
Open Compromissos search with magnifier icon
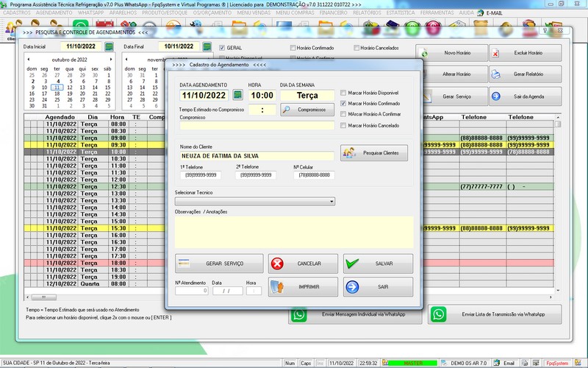(x=307, y=110)
